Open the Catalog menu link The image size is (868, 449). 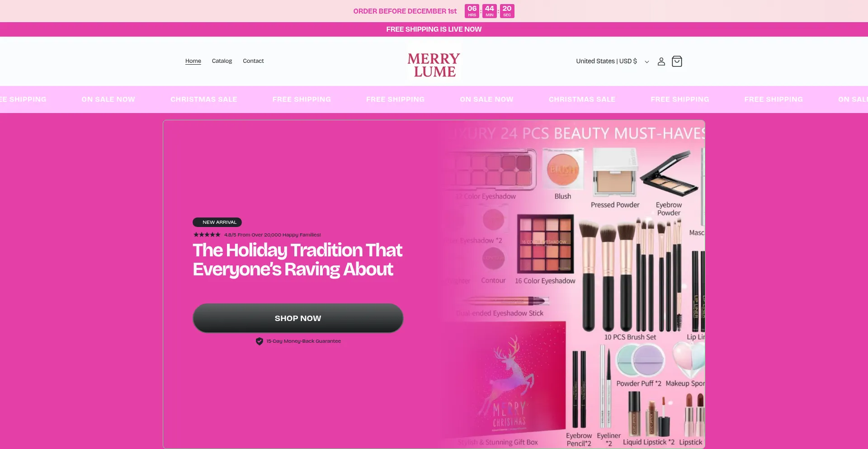tap(222, 61)
